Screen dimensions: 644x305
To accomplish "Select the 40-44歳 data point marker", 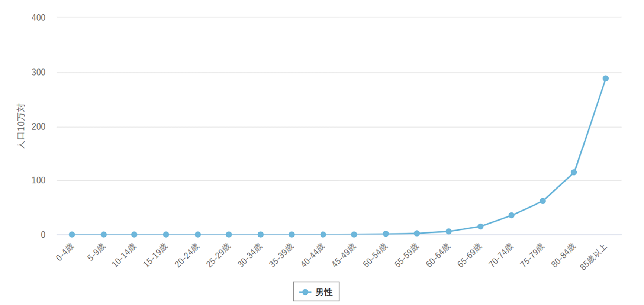I will point(323,235).
